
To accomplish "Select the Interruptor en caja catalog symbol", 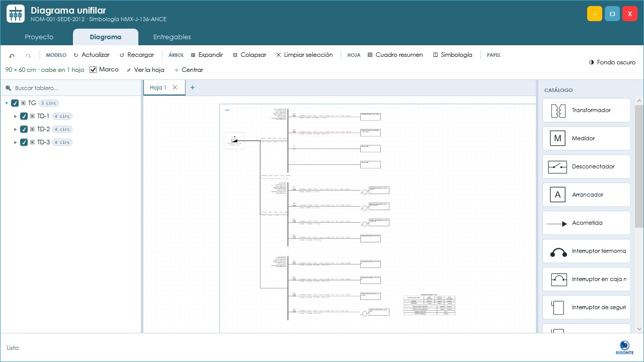I will pos(587,279).
